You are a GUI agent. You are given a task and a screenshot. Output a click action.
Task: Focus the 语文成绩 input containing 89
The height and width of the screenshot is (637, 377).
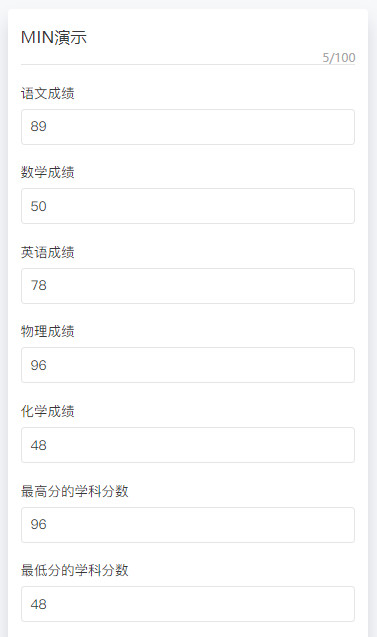188,127
